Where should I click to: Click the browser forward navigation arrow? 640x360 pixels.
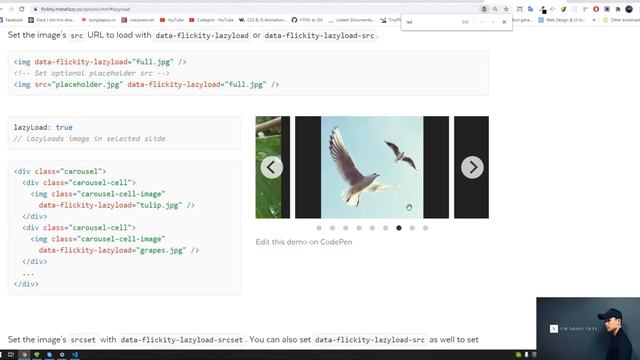pos(11,9)
